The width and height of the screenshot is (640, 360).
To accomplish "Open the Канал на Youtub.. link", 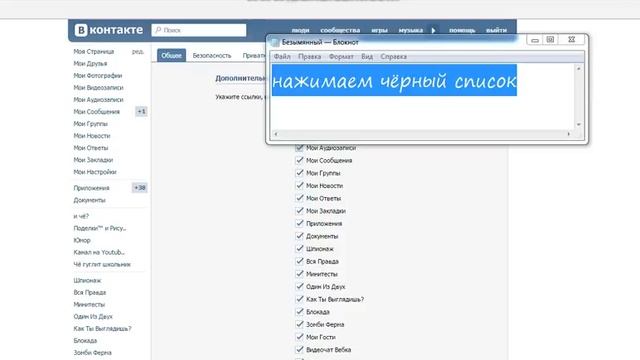I will click(99, 252).
